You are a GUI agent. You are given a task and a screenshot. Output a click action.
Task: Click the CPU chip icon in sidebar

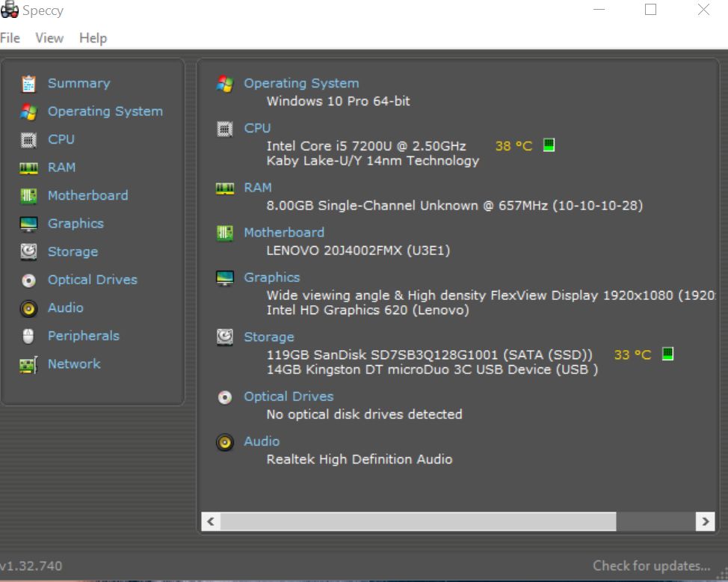[28, 140]
